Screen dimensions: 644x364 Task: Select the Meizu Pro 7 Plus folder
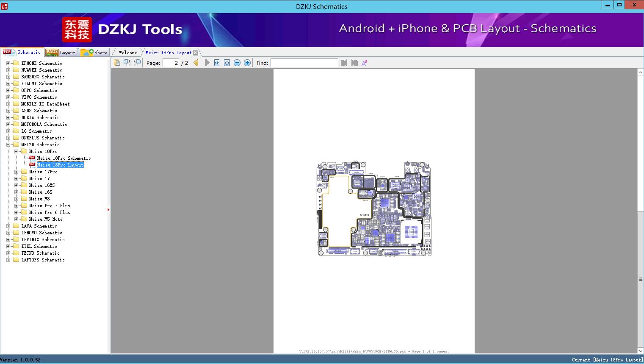click(50, 206)
